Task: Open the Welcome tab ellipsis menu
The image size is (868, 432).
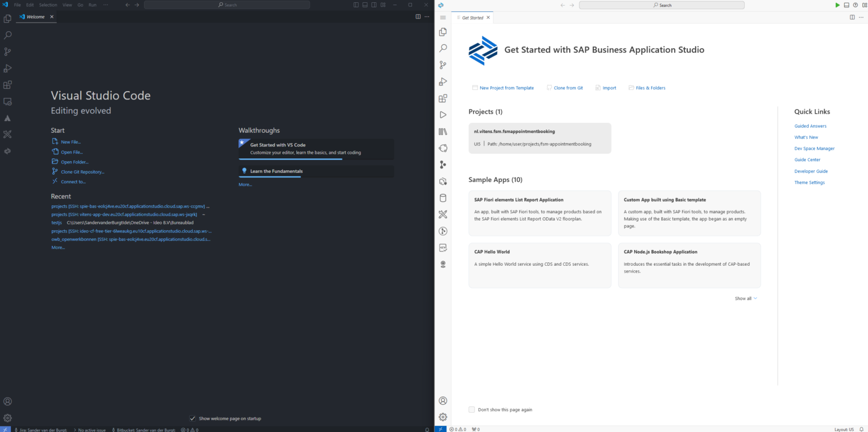Action: click(427, 16)
